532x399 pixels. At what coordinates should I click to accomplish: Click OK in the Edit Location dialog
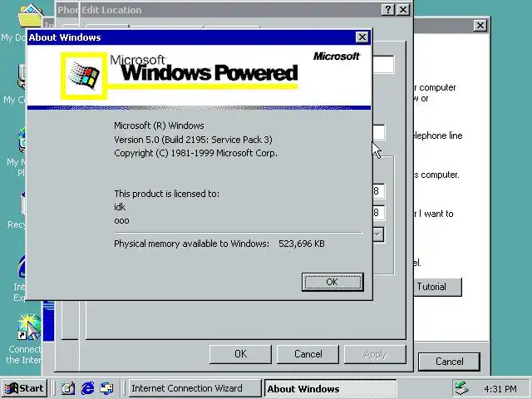(x=240, y=354)
